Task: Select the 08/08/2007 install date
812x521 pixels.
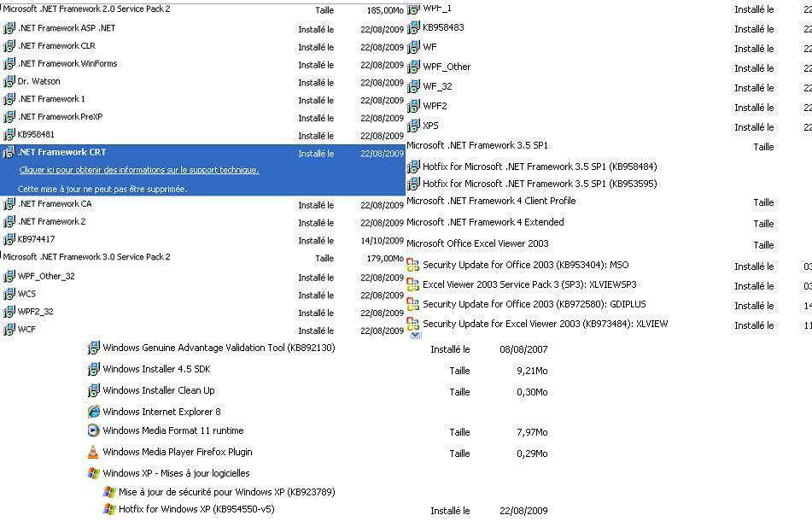Action: 523,349
